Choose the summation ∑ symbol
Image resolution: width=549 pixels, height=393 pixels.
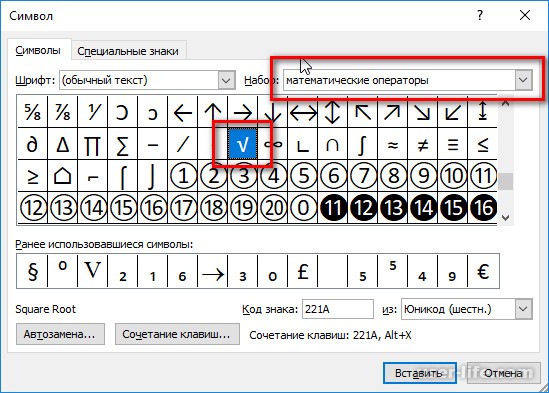(x=123, y=144)
